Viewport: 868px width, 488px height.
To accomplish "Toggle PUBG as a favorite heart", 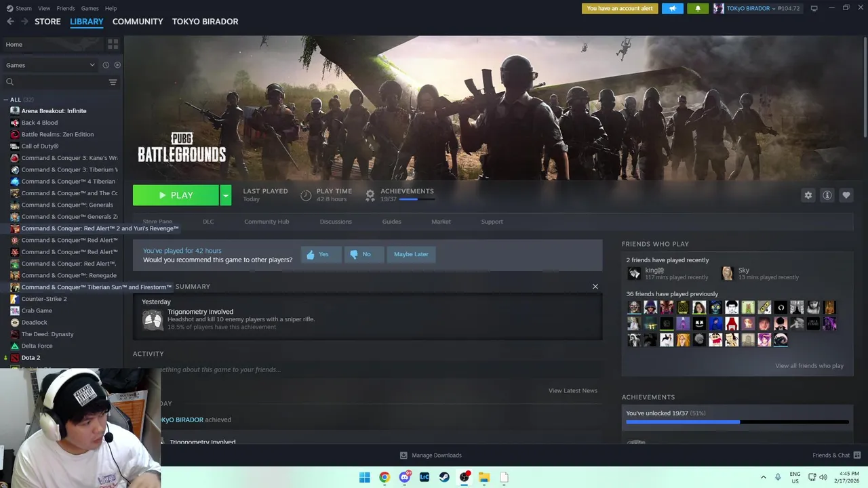I will pyautogui.click(x=846, y=195).
